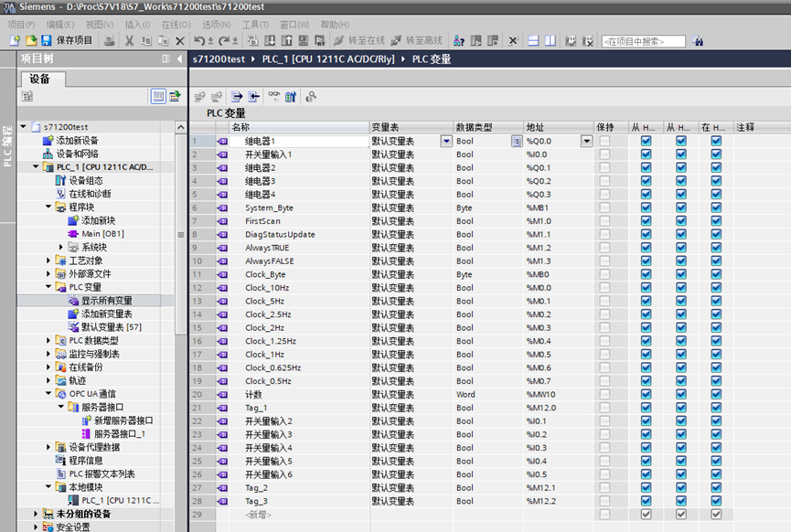Click the Undo arrow icon
Viewport: 791px width, 532px height.
pyautogui.click(x=199, y=41)
